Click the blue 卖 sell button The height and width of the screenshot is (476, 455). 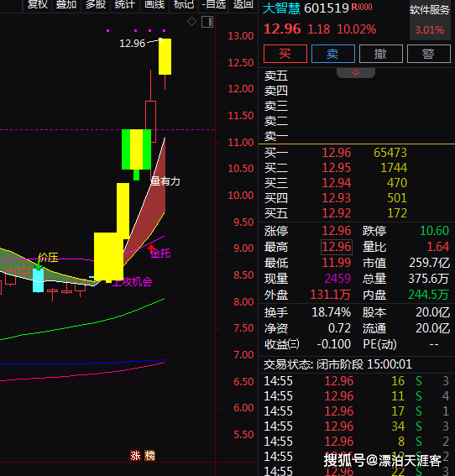(333, 54)
